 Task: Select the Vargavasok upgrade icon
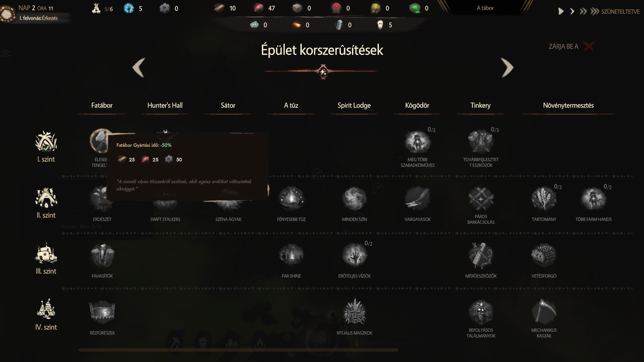pyautogui.click(x=418, y=199)
